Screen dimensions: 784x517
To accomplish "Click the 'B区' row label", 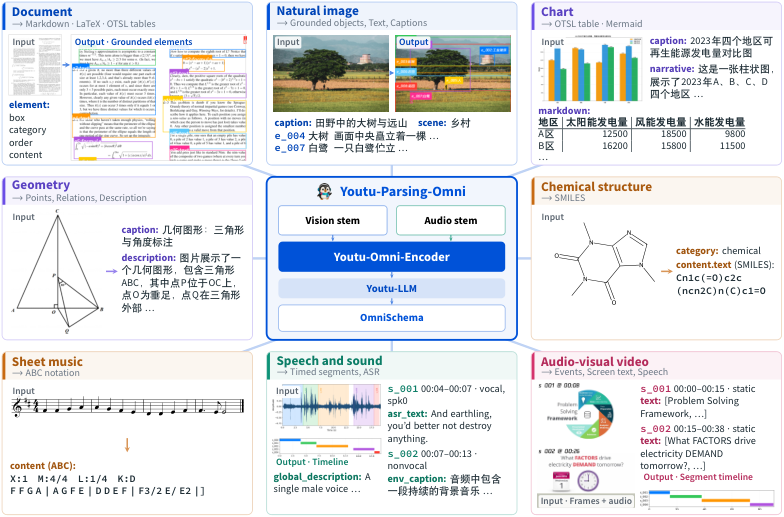I will pos(546,146).
